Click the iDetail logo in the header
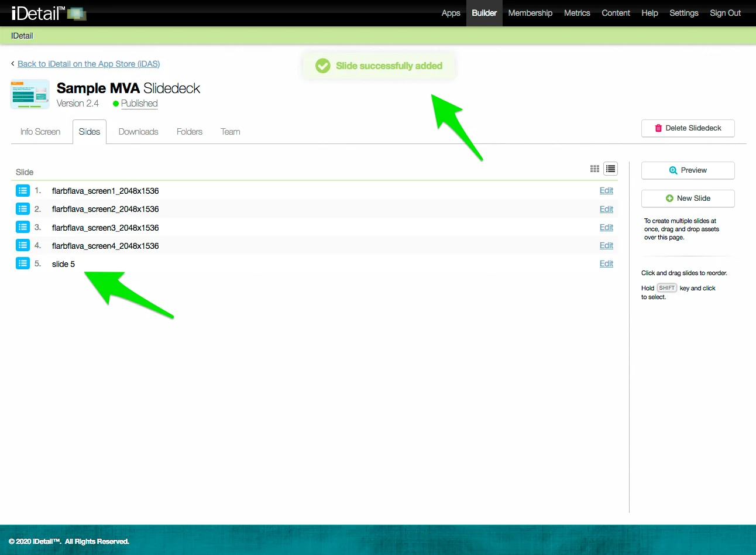 click(49, 13)
